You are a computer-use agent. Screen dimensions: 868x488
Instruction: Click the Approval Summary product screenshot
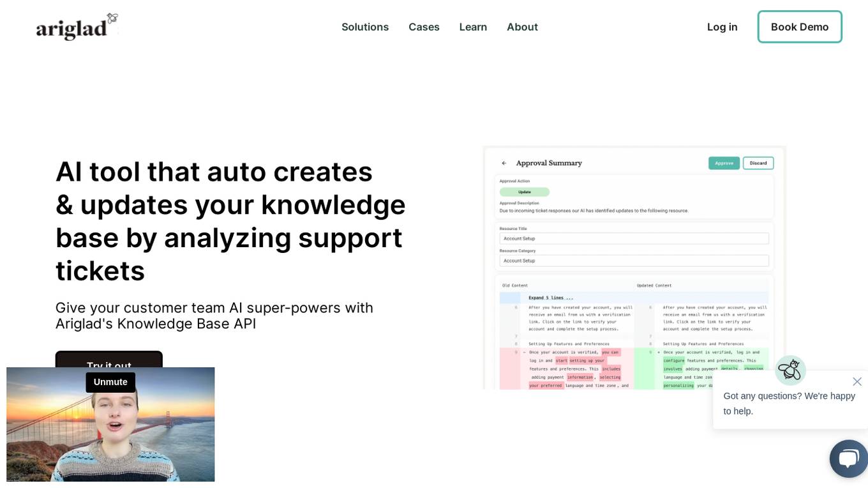point(634,268)
